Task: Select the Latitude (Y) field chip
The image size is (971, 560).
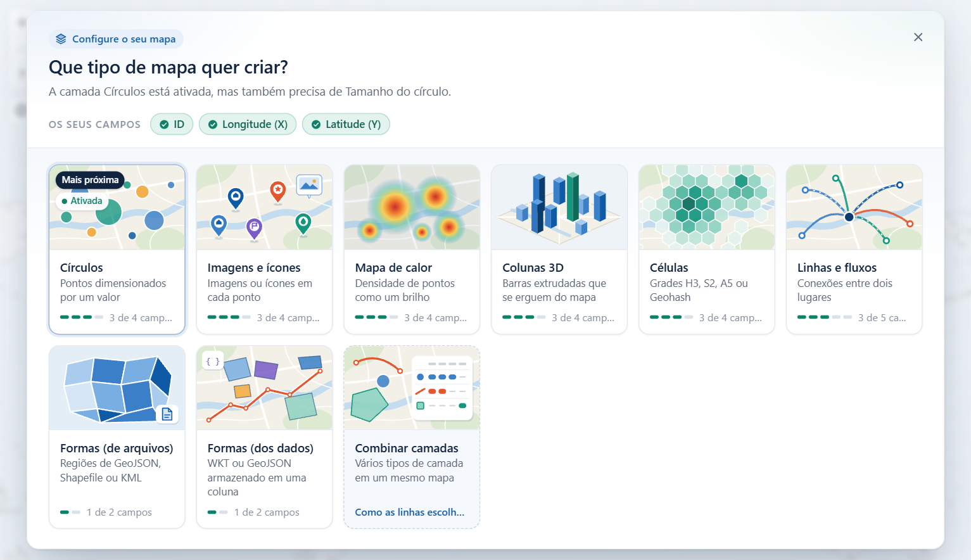Action: click(346, 124)
